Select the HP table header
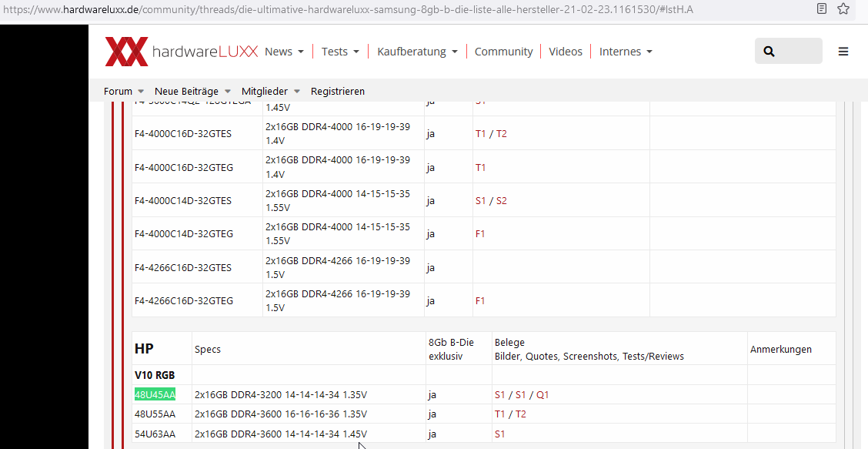This screenshot has width=868, height=449. (x=144, y=349)
